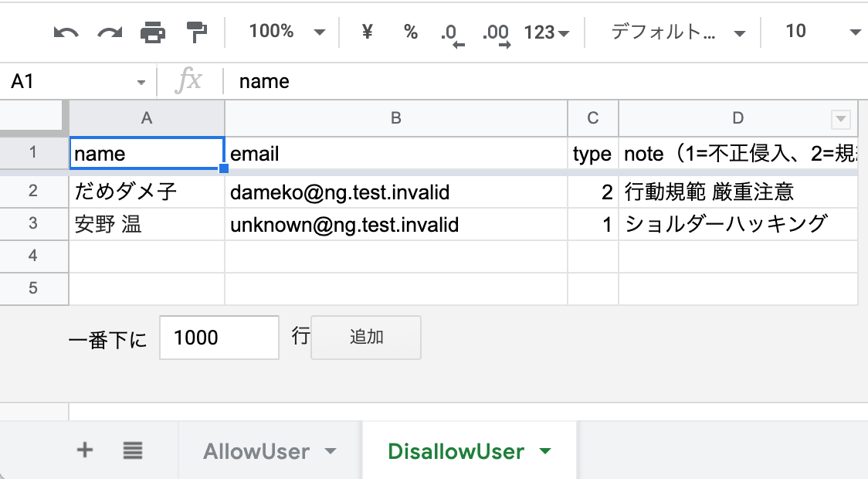Switch to the AllowUser sheet tab
Viewport: 868px width, 479px height.
256,451
